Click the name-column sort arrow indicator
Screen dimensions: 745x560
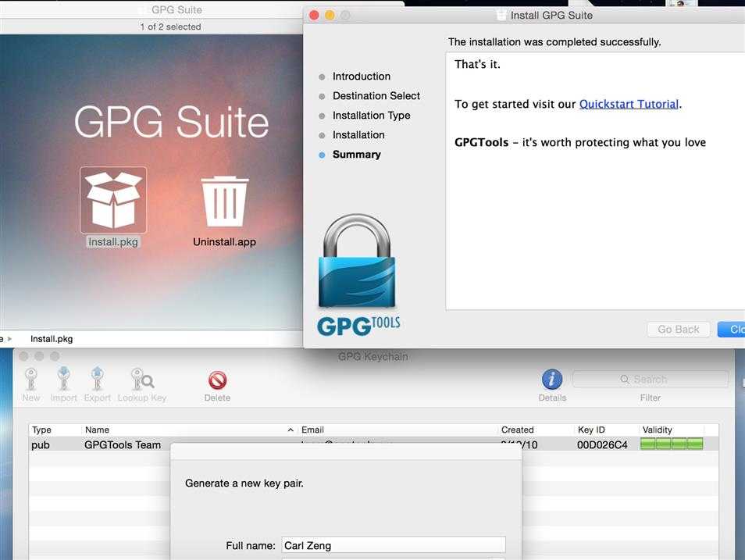point(291,430)
